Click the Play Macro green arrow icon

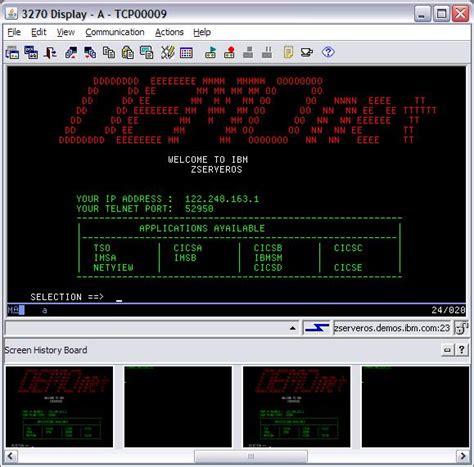pyautogui.click(x=211, y=53)
